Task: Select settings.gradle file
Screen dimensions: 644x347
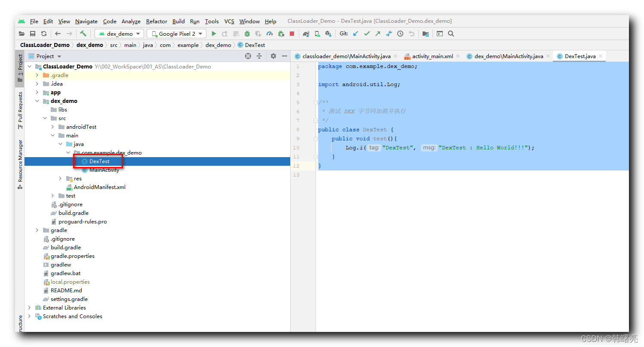Action: pyautogui.click(x=69, y=299)
